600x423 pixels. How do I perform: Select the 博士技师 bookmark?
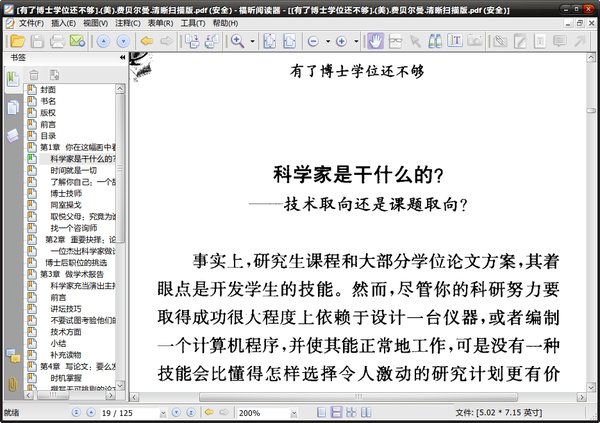[x=66, y=193]
